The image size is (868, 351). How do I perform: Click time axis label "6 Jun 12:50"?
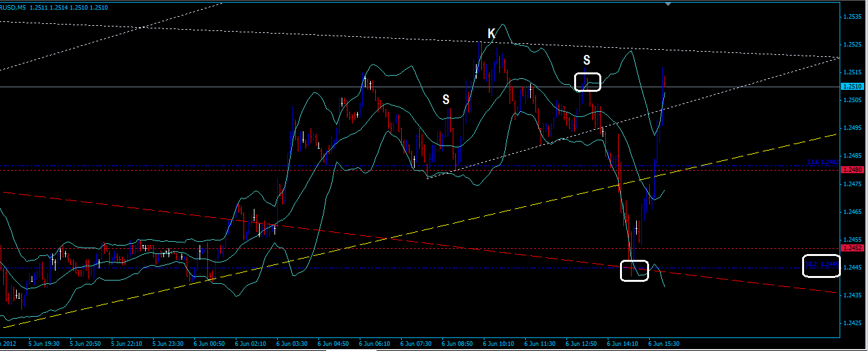582,345
